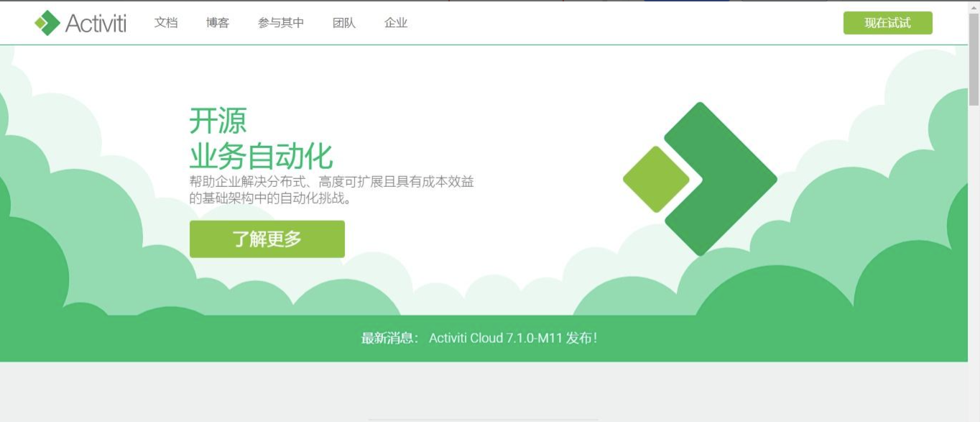
Task: Go to 参与其中 page
Action: (x=281, y=23)
